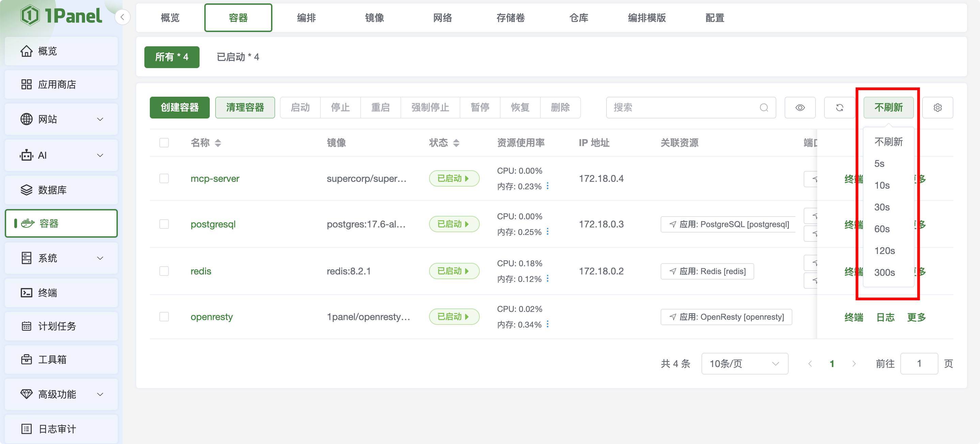Collapse the sidebar with the arrow button

coord(122,17)
